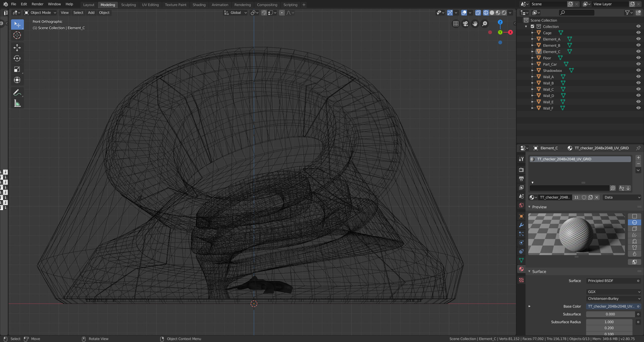Open the Render menu
This screenshot has height=342, width=644.
[37, 4]
